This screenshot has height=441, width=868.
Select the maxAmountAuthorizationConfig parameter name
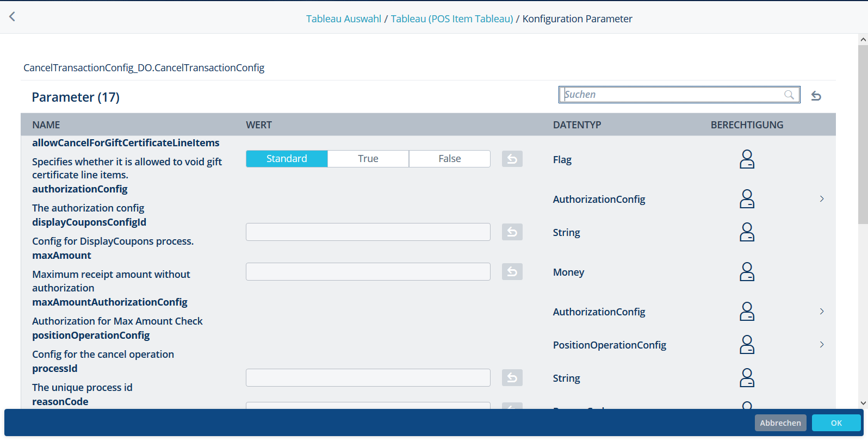(110, 302)
